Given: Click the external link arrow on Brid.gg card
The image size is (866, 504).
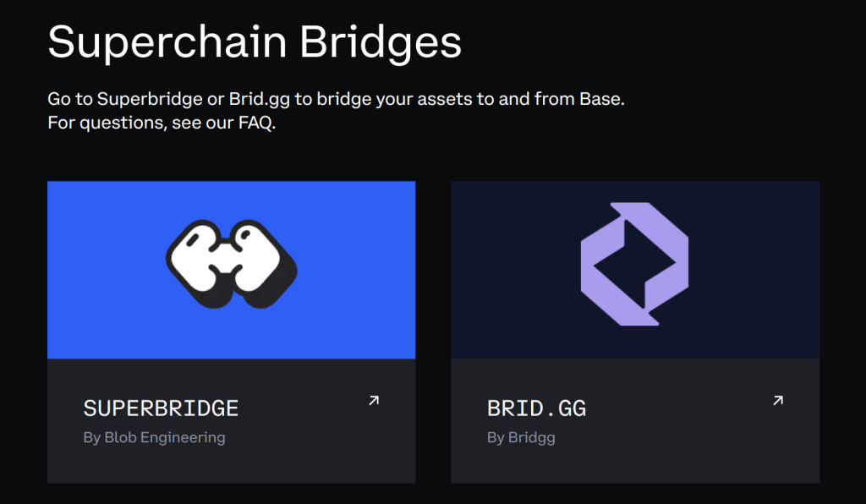Looking at the screenshot, I should 777,402.
